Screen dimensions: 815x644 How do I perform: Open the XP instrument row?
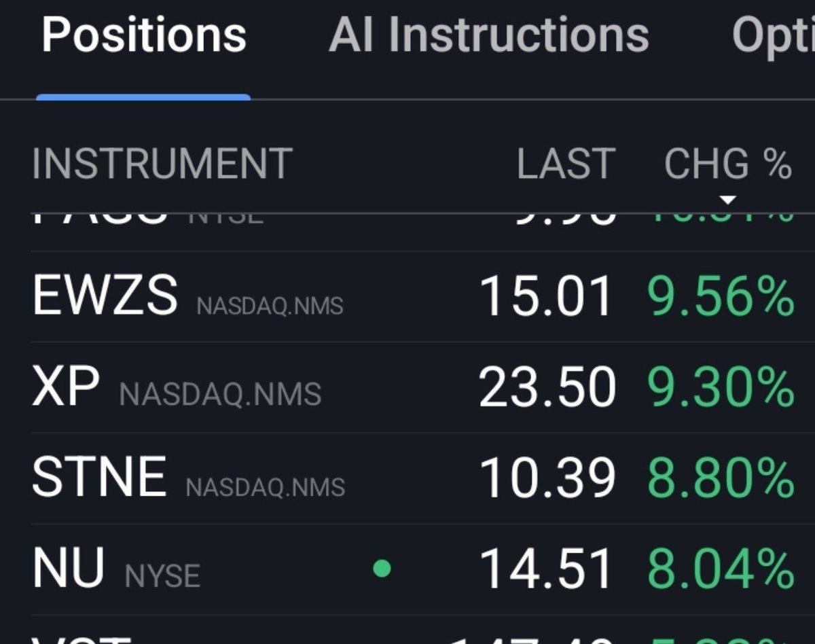pos(413,387)
